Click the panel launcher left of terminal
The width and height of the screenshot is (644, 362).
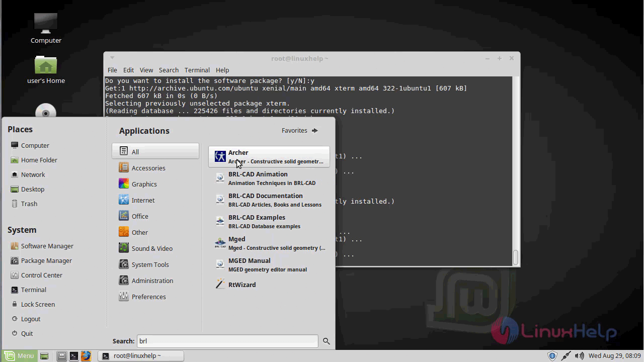coord(61,356)
